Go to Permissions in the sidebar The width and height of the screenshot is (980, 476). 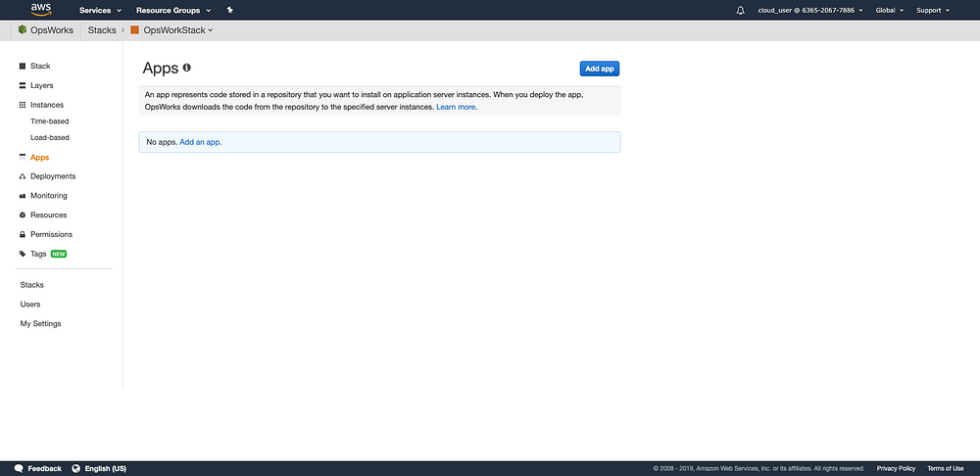coord(51,234)
